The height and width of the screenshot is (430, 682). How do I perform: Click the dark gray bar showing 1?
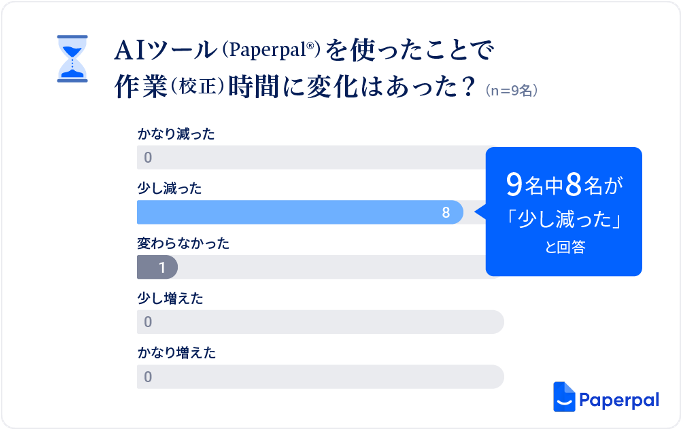point(157,267)
